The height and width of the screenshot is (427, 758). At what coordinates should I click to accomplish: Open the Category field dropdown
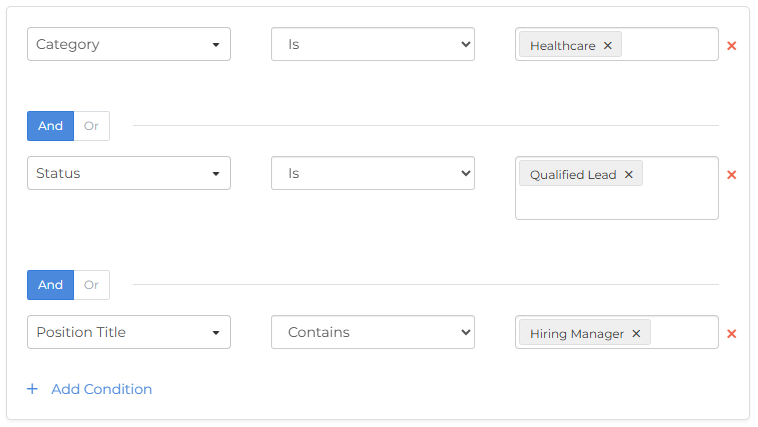click(x=128, y=44)
